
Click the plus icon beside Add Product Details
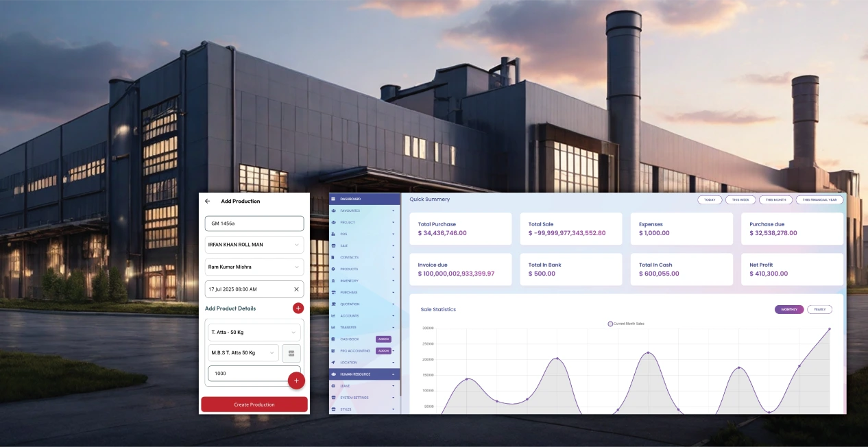point(298,309)
